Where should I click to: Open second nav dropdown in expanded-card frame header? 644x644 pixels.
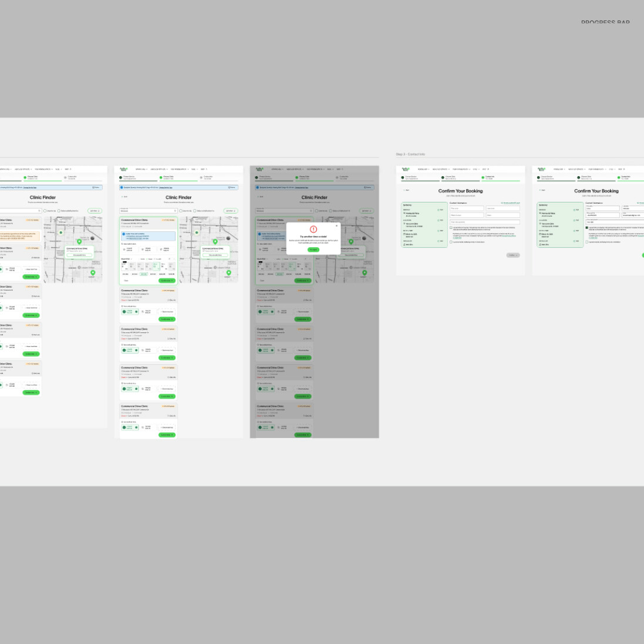pos(159,169)
